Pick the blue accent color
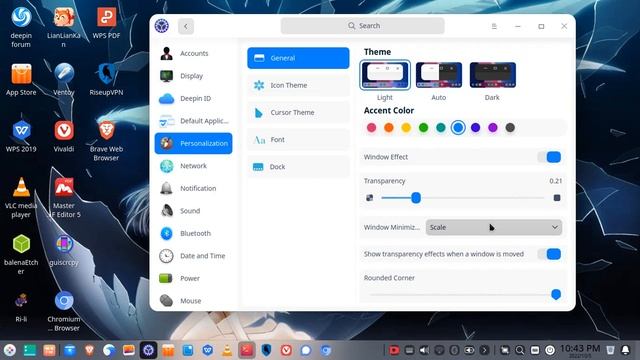 point(458,128)
